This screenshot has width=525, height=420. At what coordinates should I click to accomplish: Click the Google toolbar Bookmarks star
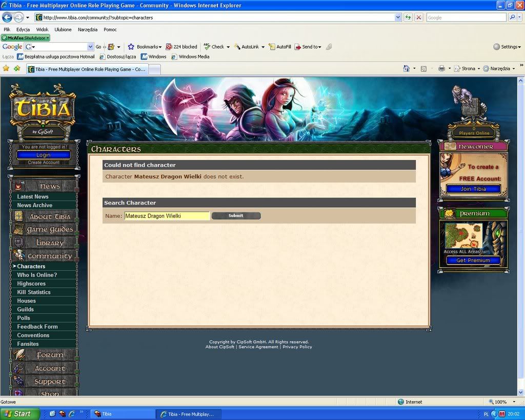[x=131, y=47]
